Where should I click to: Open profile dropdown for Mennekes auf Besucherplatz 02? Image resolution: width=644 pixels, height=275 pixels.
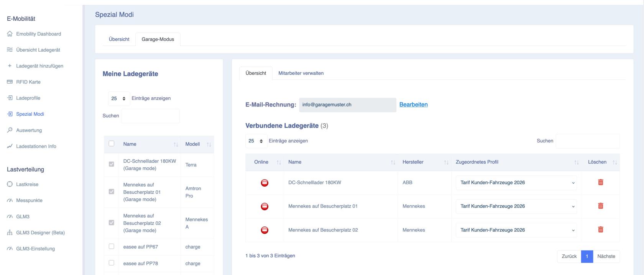point(516,230)
